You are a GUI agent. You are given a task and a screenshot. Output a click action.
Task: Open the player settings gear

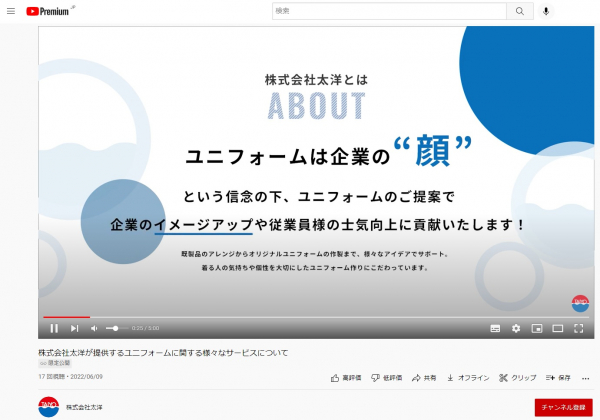click(x=516, y=328)
